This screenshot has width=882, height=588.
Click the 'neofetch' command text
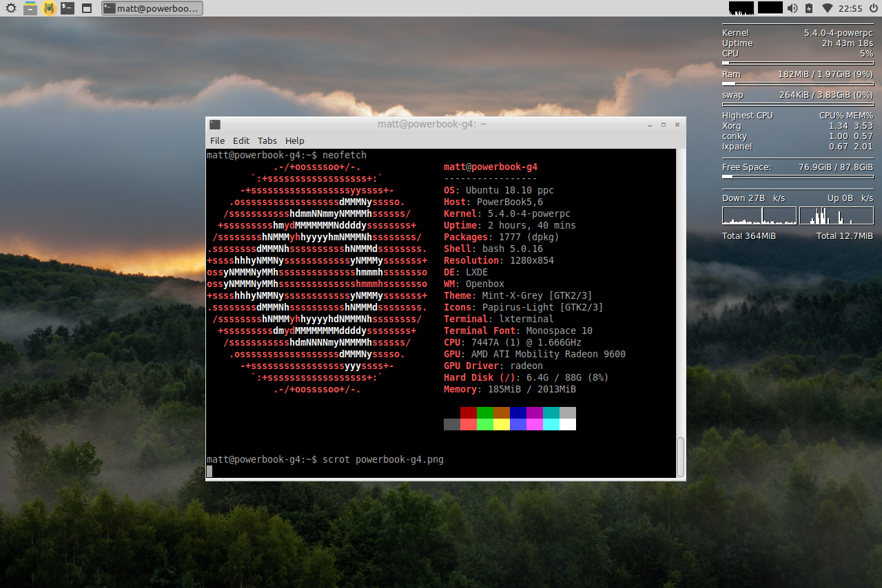(x=345, y=156)
